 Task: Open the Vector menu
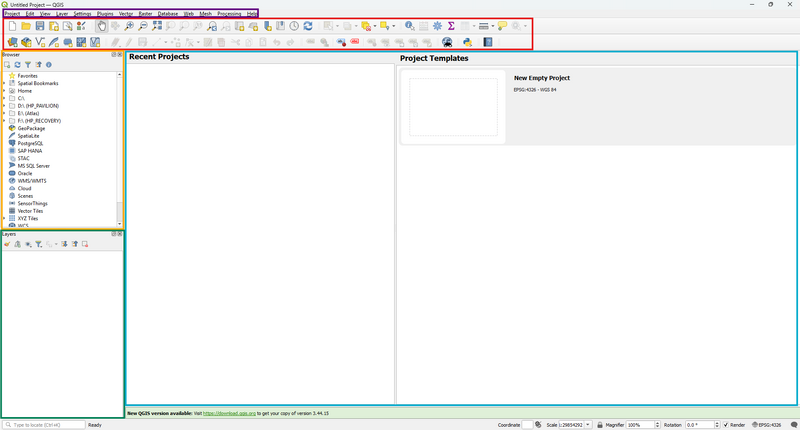[126, 14]
